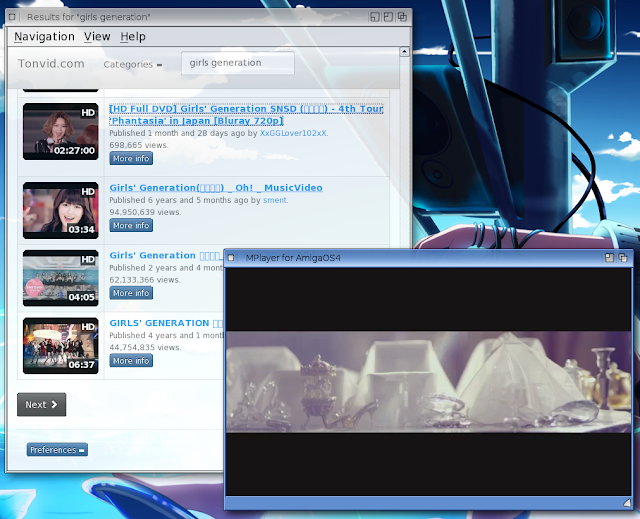Open the 03:34 duration video thumbnail
This screenshot has width=640, height=519.
pos(60,211)
